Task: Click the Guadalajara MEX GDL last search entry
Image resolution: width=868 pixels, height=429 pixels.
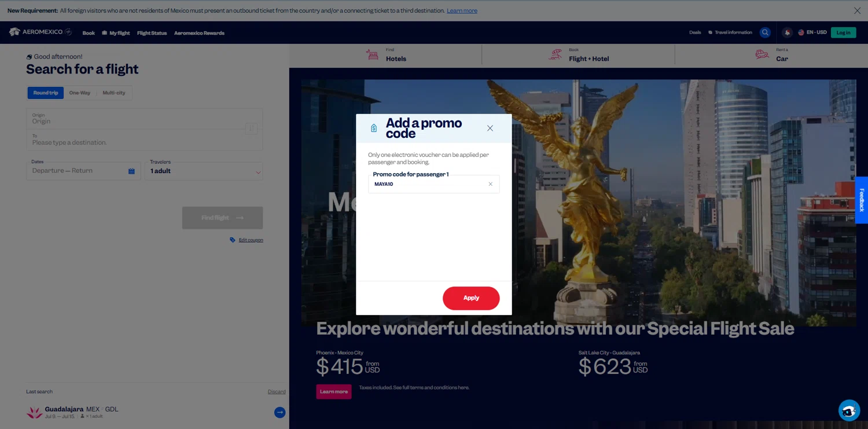Action: 156,412
